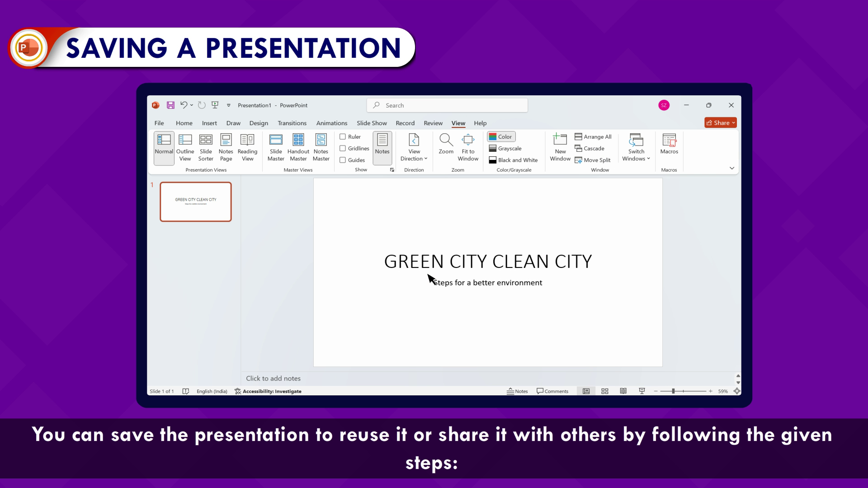
Task: Open the Macros tool
Action: tap(669, 144)
